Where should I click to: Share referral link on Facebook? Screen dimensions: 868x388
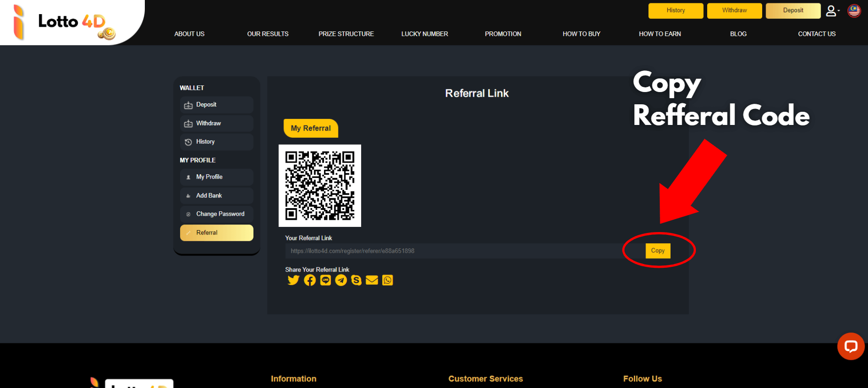pyautogui.click(x=309, y=280)
